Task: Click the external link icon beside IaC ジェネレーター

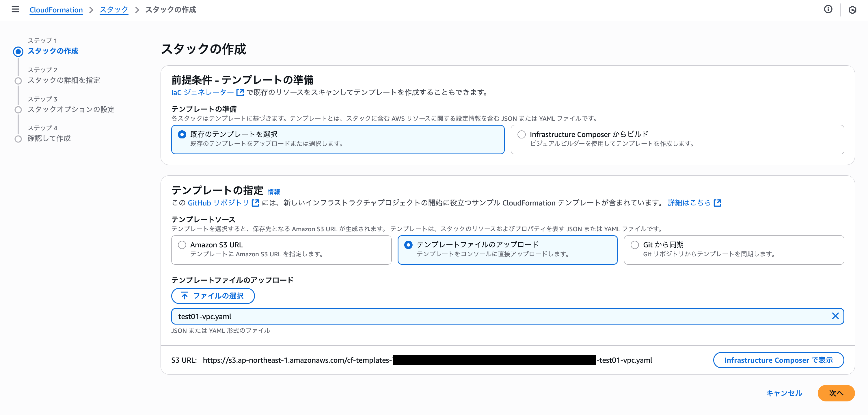Action: coord(240,92)
